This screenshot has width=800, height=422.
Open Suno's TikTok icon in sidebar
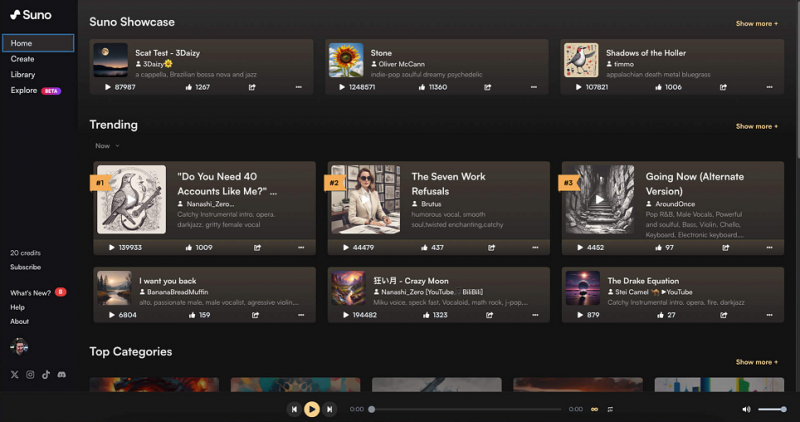click(46, 374)
